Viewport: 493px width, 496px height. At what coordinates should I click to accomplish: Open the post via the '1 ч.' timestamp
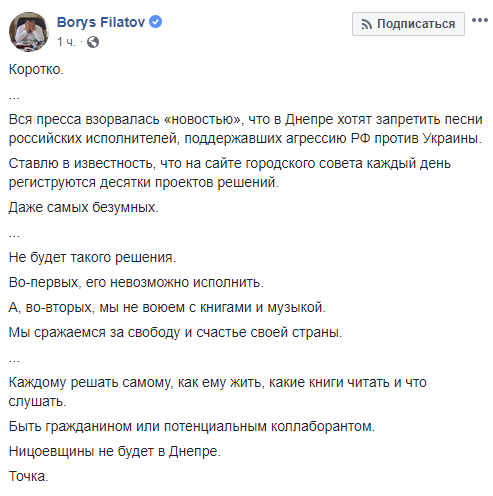(x=66, y=42)
